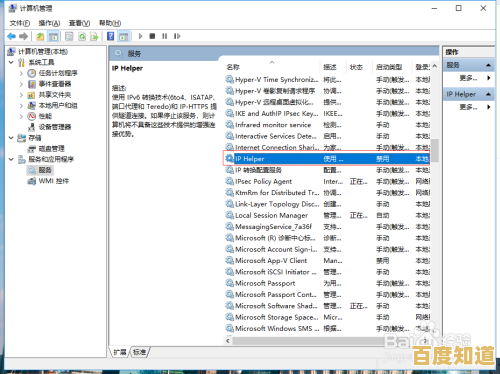The width and height of the screenshot is (500, 374).
Task: Click the Infrared monitor service icon
Action: (229, 125)
